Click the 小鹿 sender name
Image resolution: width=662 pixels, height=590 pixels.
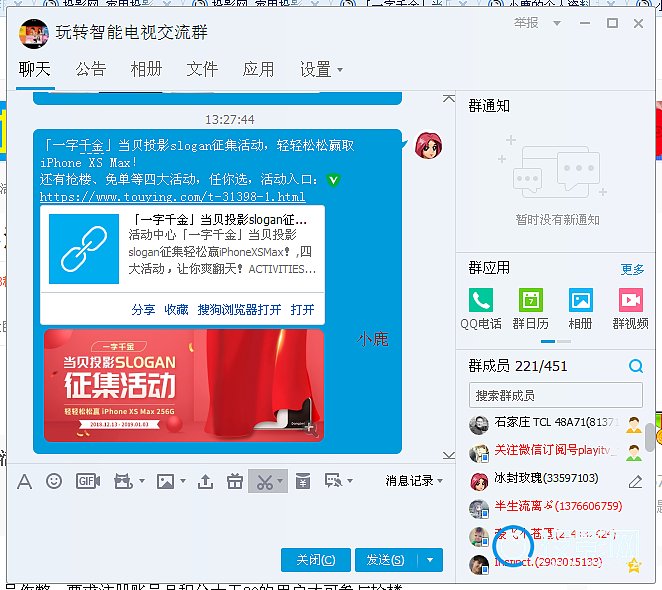pyautogui.click(x=372, y=339)
